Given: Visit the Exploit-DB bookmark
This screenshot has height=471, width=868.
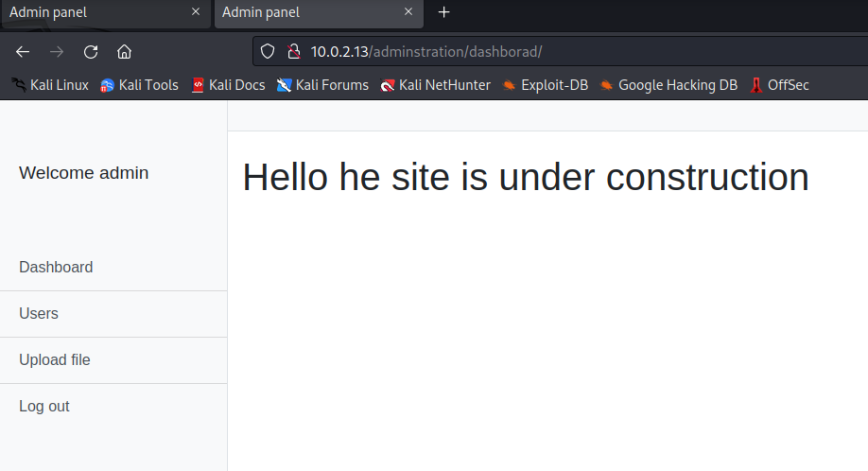Looking at the screenshot, I should tap(546, 85).
